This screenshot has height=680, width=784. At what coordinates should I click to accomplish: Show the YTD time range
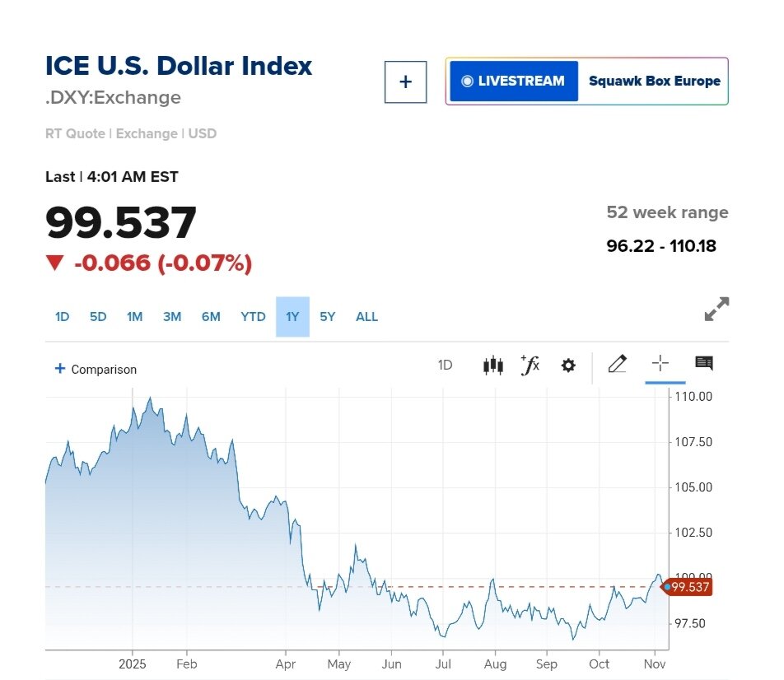253,317
